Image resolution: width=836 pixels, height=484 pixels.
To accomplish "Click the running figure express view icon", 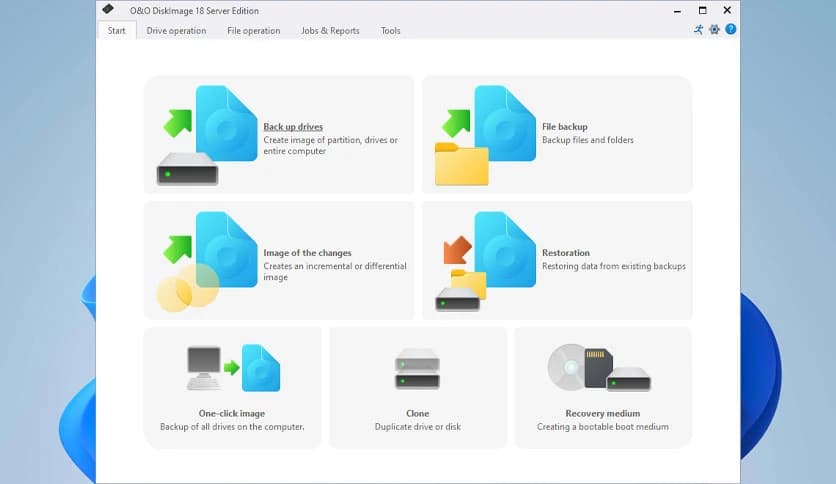I will tap(698, 29).
